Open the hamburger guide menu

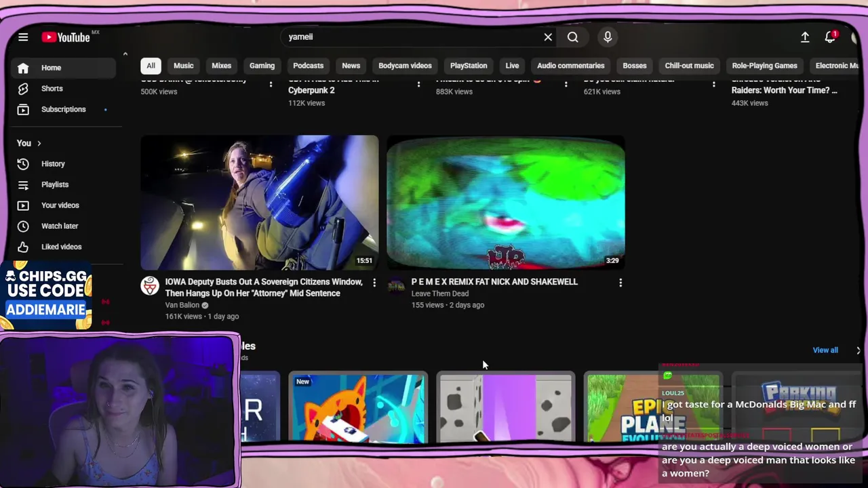point(23,37)
